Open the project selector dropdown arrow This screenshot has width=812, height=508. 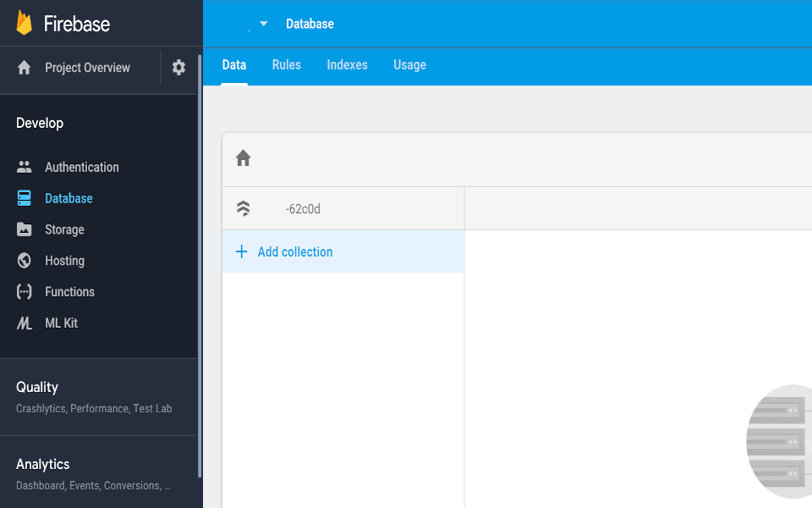tap(264, 24)
